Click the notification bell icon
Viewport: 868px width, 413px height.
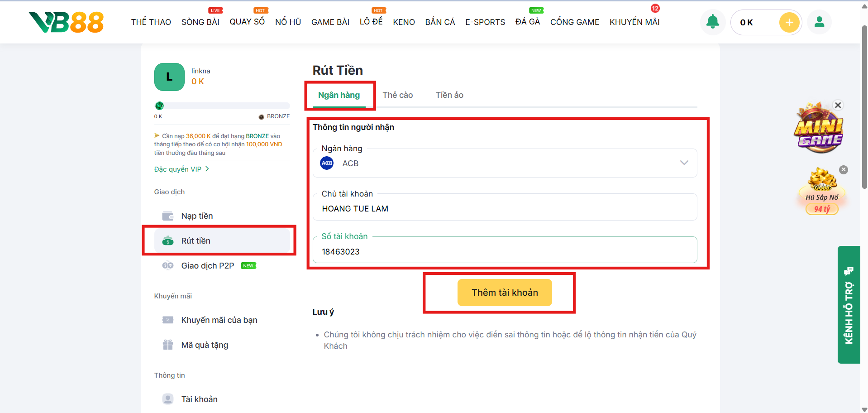pyautogui.click(x=712, y=22)
